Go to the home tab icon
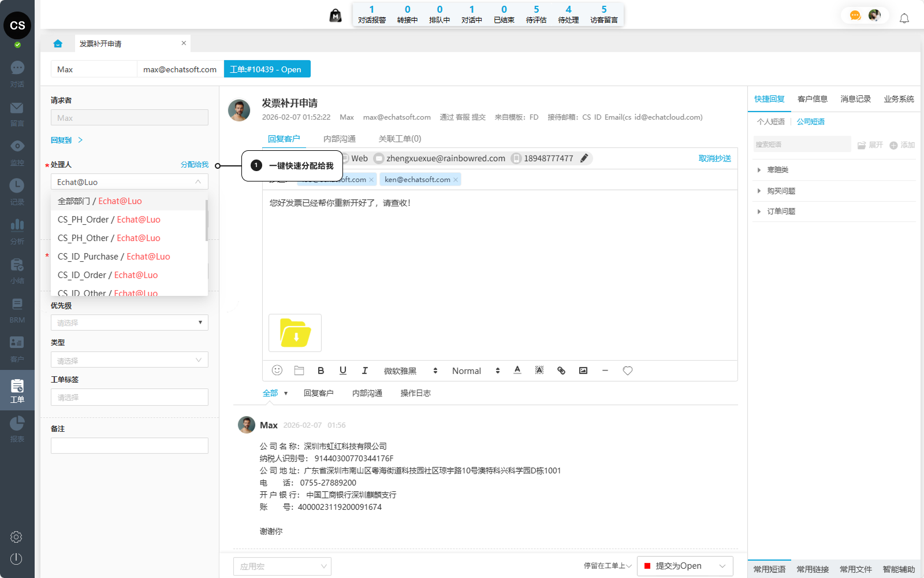This screenshot has height=578, width=924. [x=58, y=43]
